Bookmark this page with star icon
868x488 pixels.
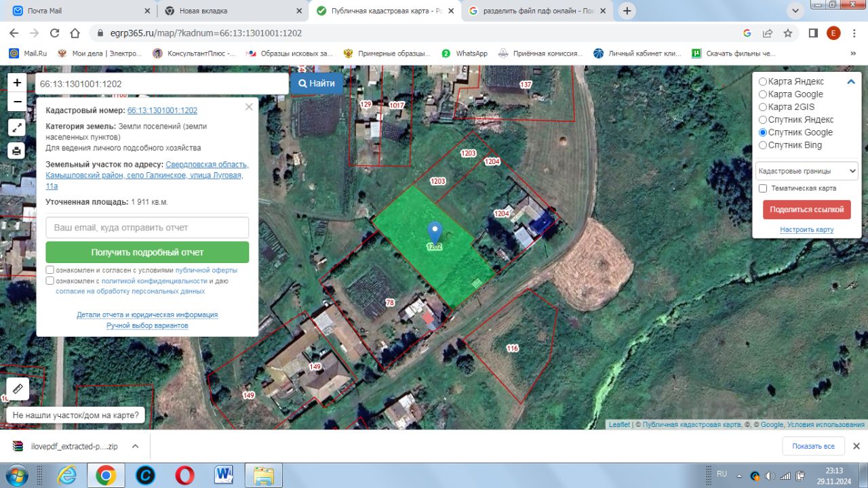787,33
